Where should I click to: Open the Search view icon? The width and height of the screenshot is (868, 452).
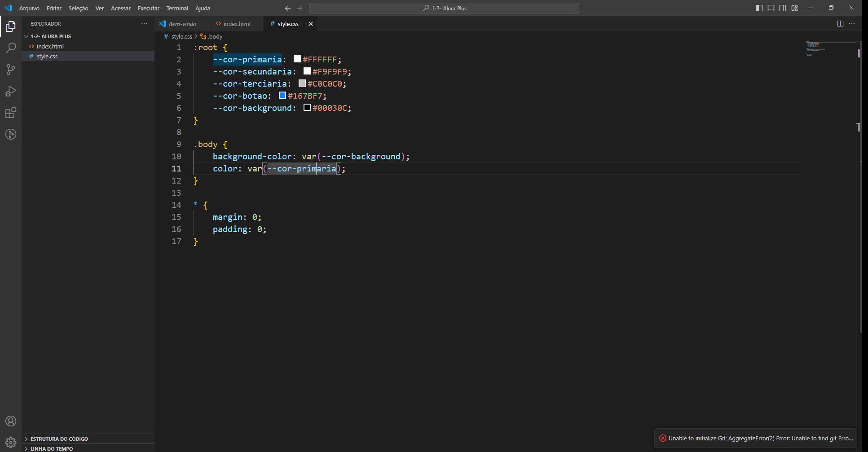click(x=11, y=48)
